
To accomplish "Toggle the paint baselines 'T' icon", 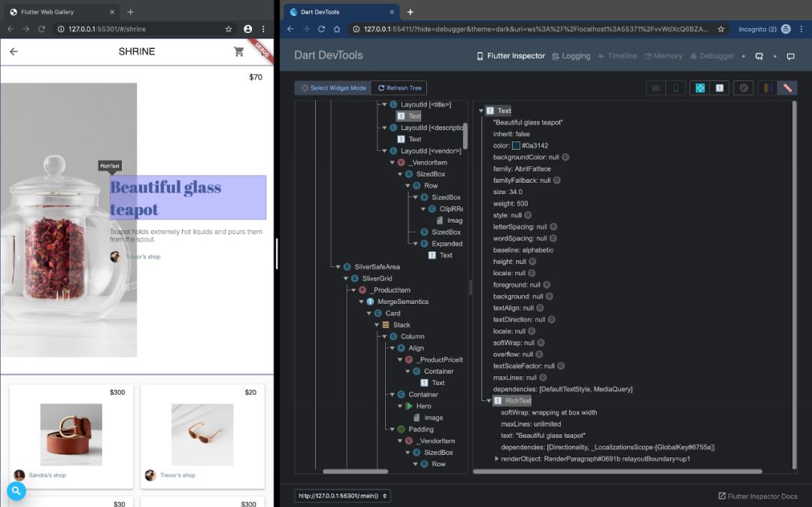I will [720, 88].
